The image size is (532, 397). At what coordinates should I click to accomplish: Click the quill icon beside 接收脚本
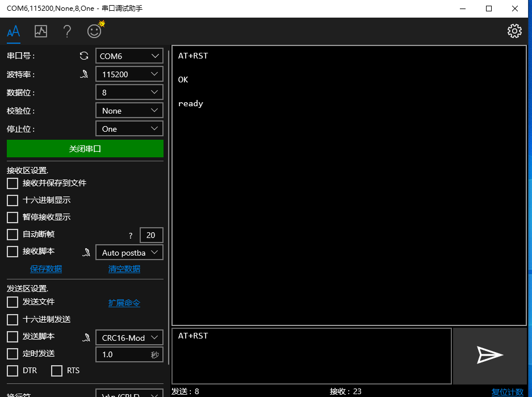coord(86,252)
